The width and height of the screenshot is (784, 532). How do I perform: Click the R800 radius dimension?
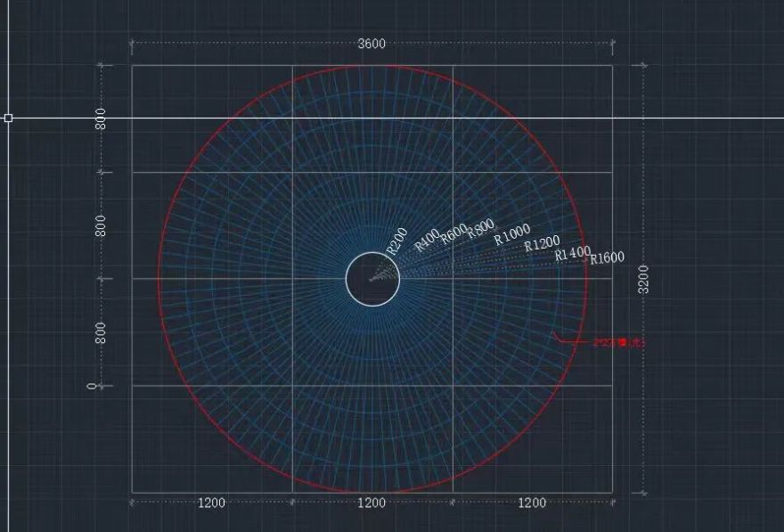tap(481, 229)
